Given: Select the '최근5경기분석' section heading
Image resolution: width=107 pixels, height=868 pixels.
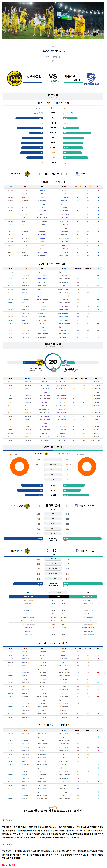Looking at the screenshot, I should 53,174.
